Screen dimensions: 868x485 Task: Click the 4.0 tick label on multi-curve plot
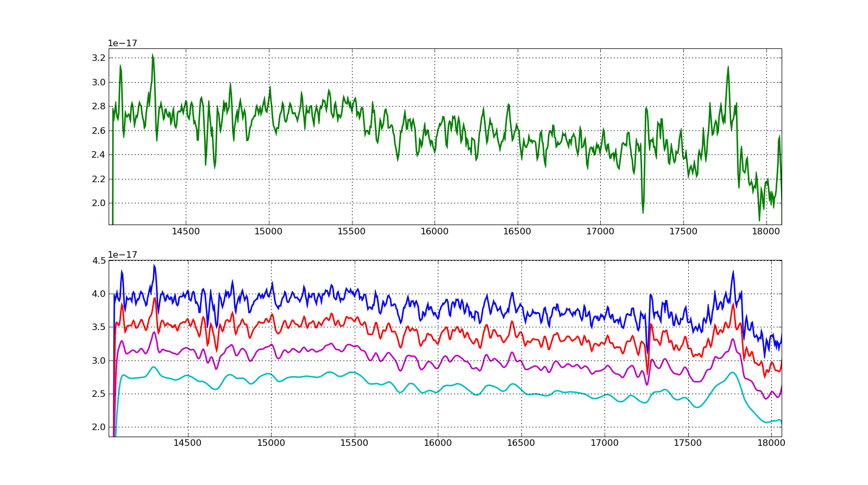click(x=99, y=294)
